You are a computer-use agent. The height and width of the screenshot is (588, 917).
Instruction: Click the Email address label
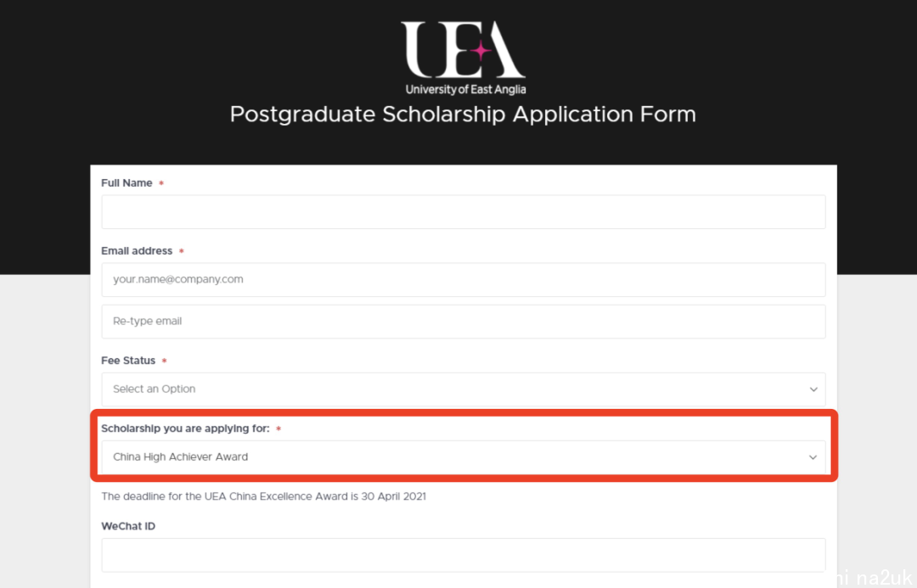(137, 251)
